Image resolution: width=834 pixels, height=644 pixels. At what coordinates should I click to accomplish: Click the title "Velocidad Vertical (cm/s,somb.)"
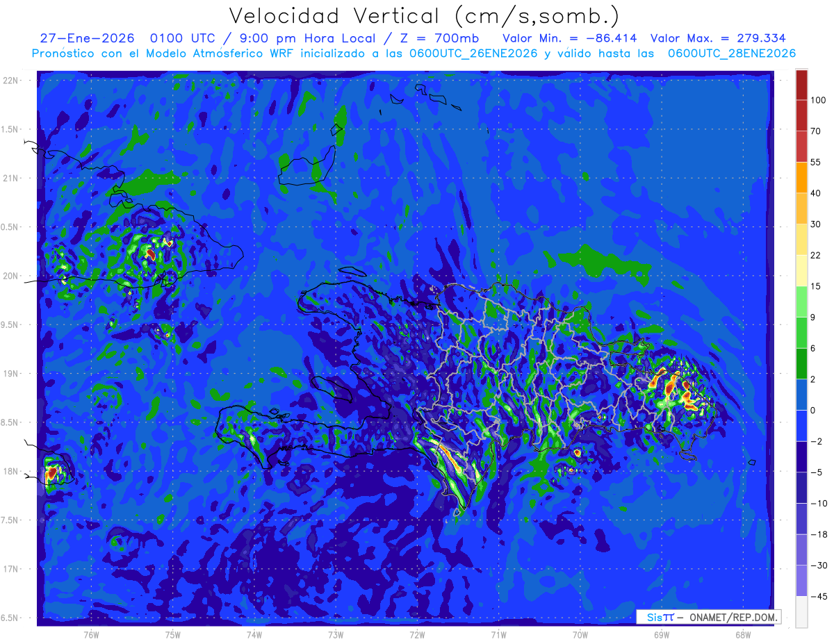pyautogui.click(x=423, y=17)
